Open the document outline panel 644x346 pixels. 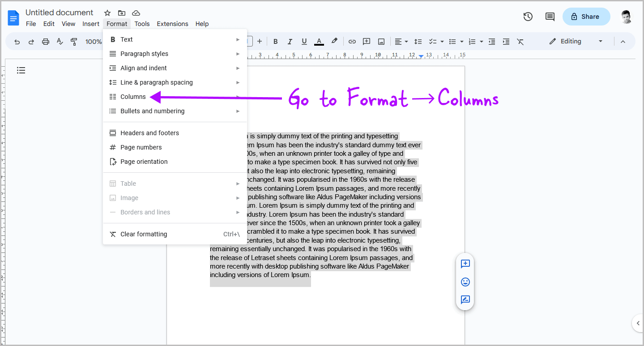point(21,70)
